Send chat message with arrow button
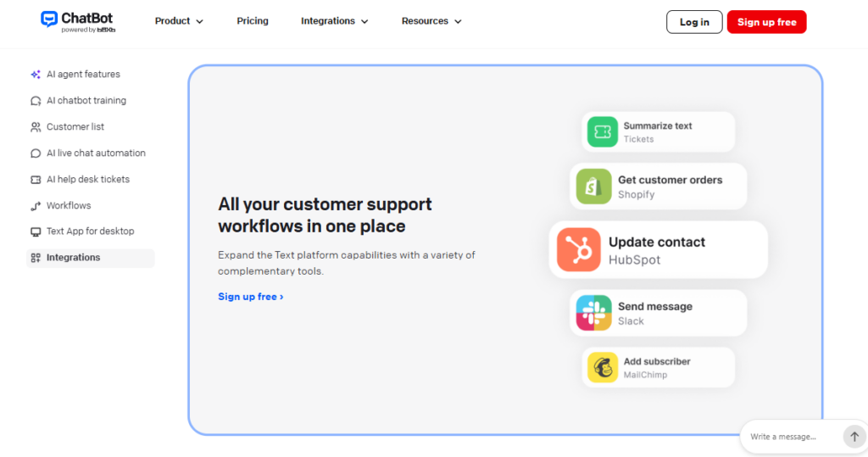868x457 pixels. click(x=854, y=437)
